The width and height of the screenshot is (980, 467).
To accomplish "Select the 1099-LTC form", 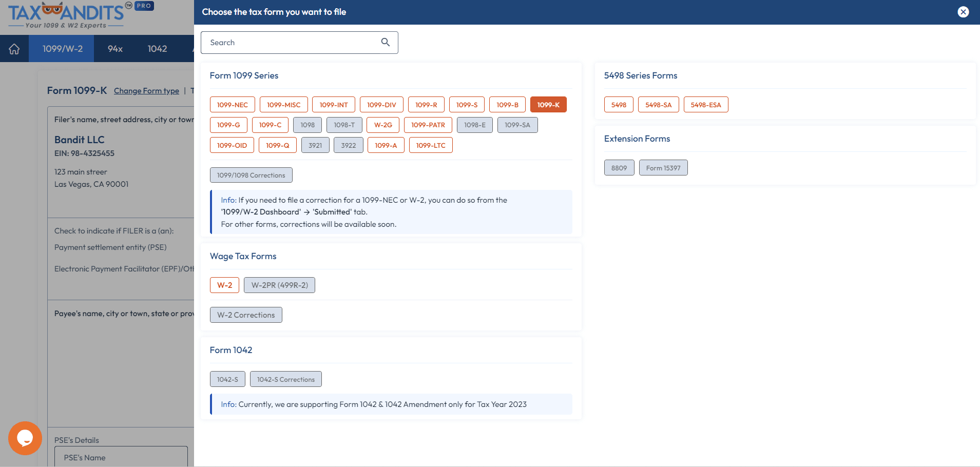I will coord(431,145).
